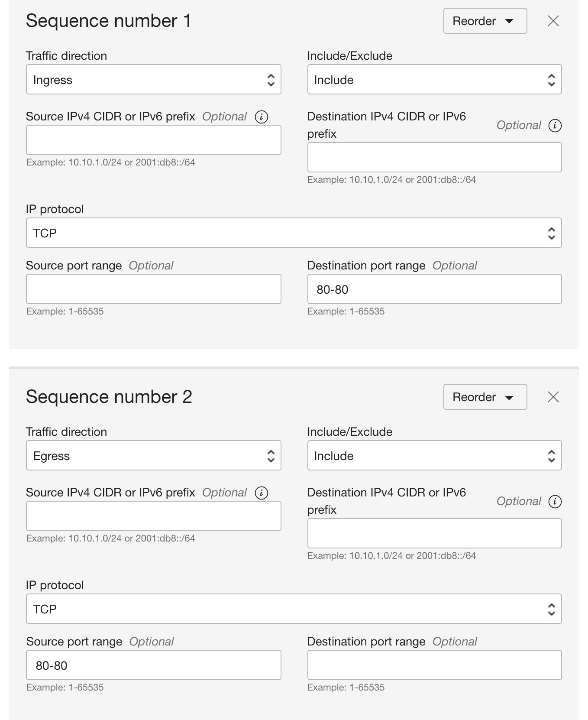Viewport: 588px width, 720px height.
Task: Click the Destination port range field showing 80-80
Action: pyautogui.click(x=434, y=289)
